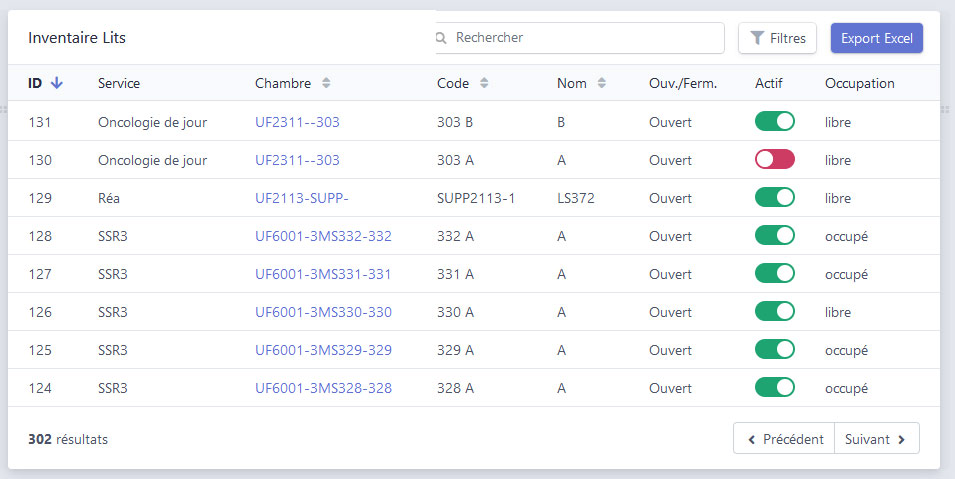Click the funnel icon in Filtres
The height and width of the screenshot is (479, 955).
coord(756,38)
